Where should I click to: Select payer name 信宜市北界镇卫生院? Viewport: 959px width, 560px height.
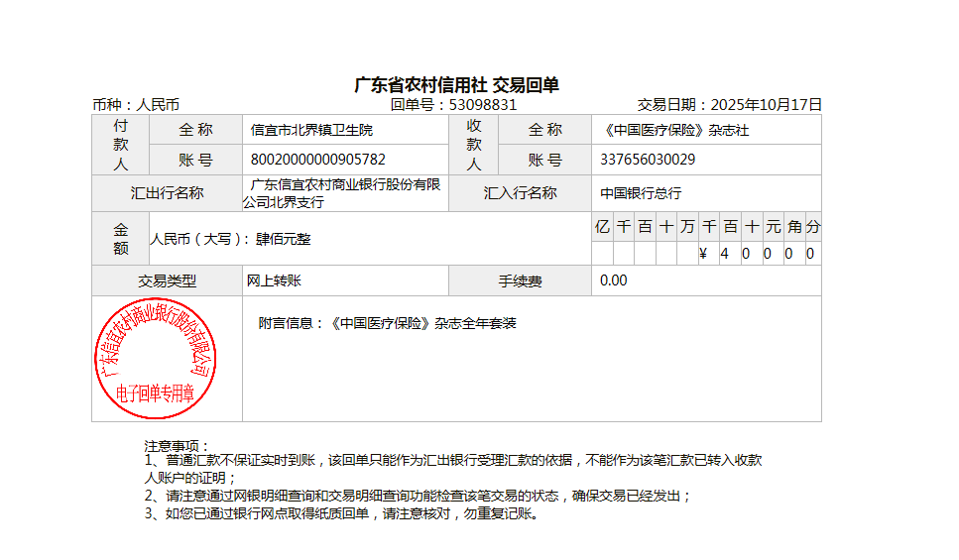tap(311, 130)
